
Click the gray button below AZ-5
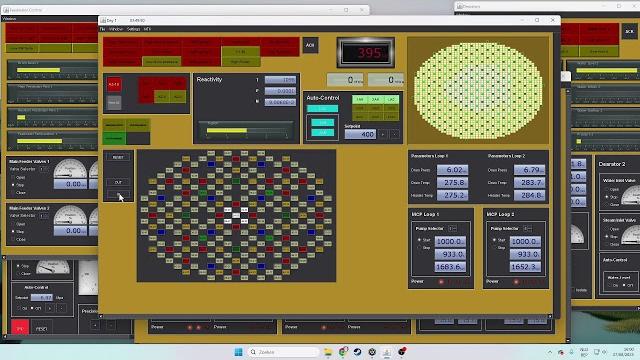[114, 102]
